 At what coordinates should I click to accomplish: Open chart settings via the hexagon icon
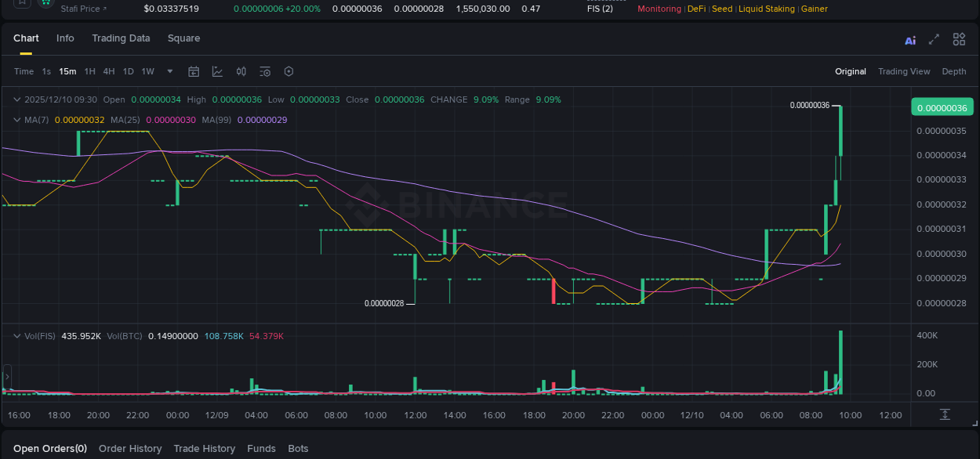point(289,71)
